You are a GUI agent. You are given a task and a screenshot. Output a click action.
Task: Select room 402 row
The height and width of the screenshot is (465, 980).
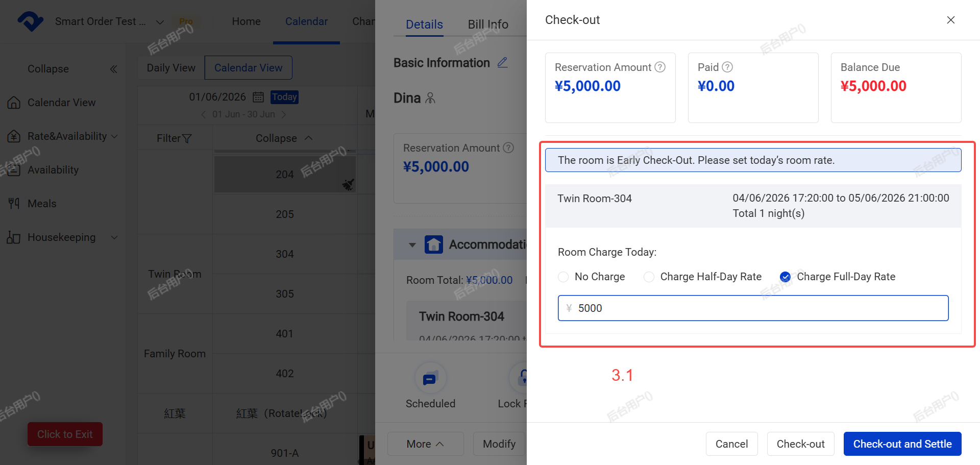(x=285, y=374)
